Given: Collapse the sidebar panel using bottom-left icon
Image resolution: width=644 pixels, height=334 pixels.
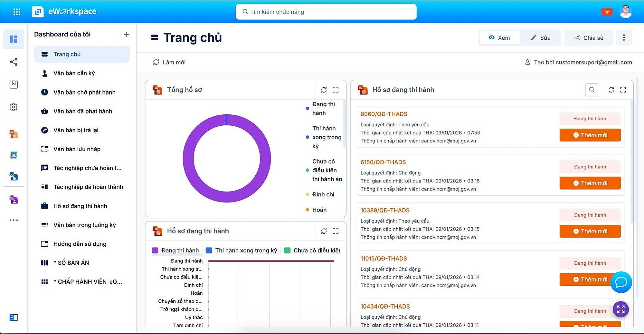Looking at the screenshot, I should [x=14, y=318].
